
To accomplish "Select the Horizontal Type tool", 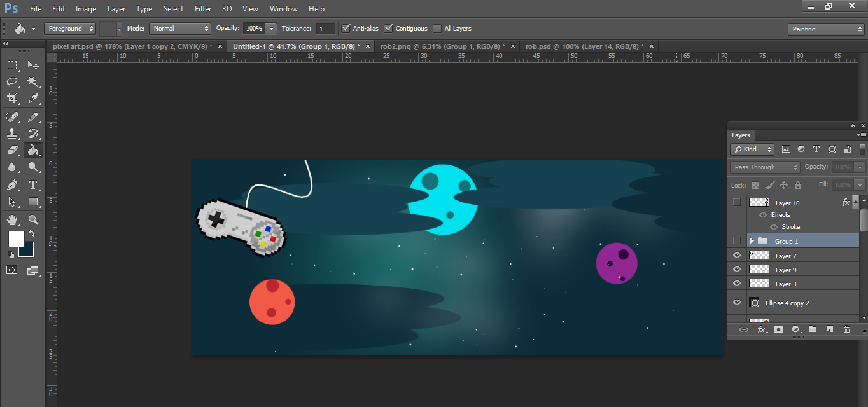I will click(x=33, y=185).
